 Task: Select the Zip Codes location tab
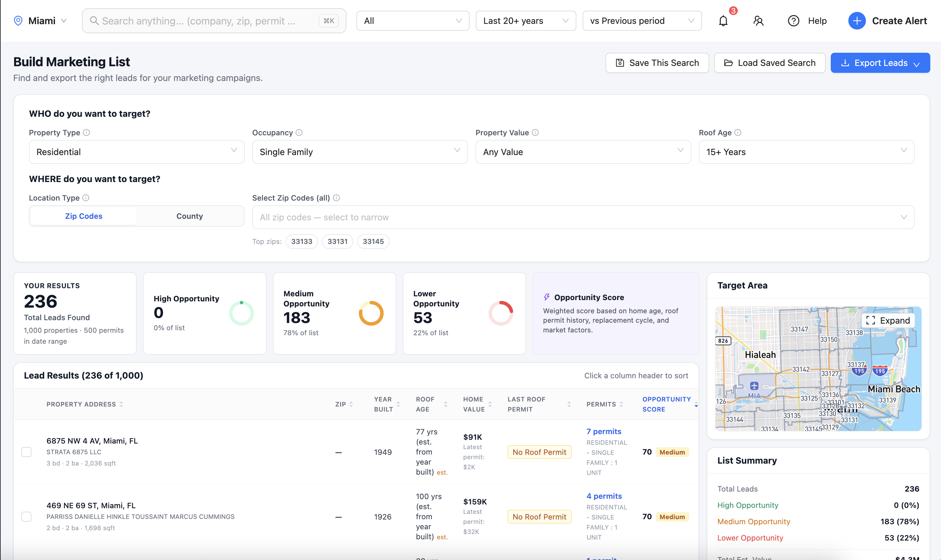[84, 216]
